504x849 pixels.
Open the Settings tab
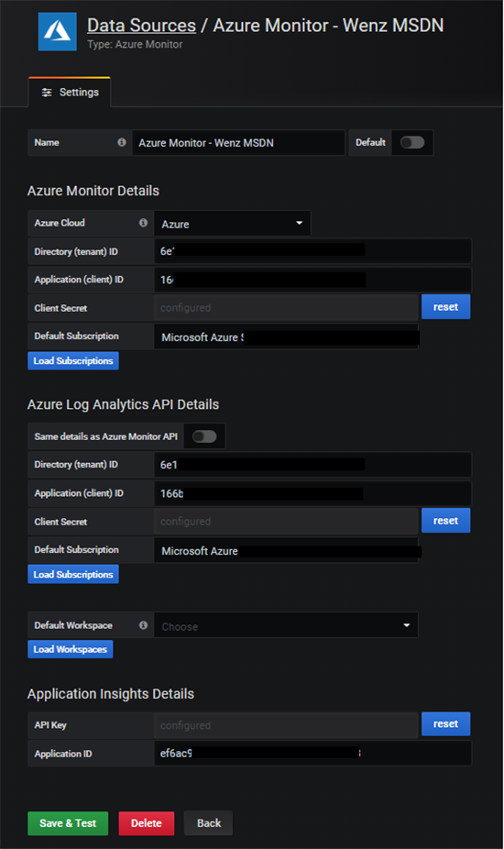tap(70, 92)
